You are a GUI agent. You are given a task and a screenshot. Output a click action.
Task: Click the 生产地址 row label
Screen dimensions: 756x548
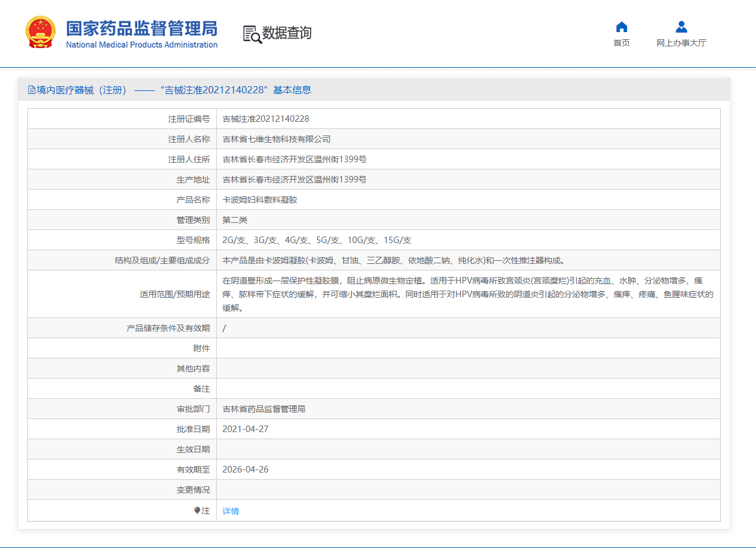[193, 179]
